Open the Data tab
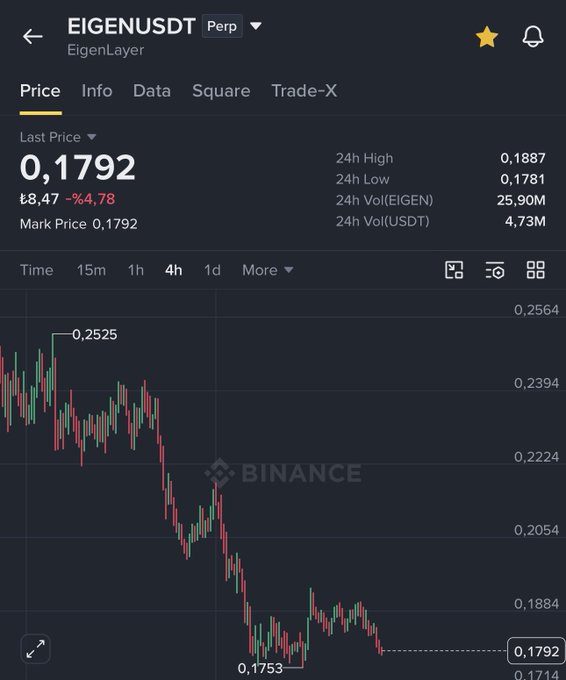 point(152,91)
